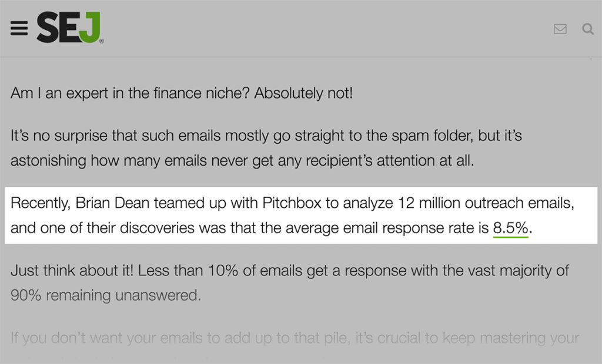Open the envelope newsletter icon
Screen dimensions: 602x364
click(x=560, y=29)
